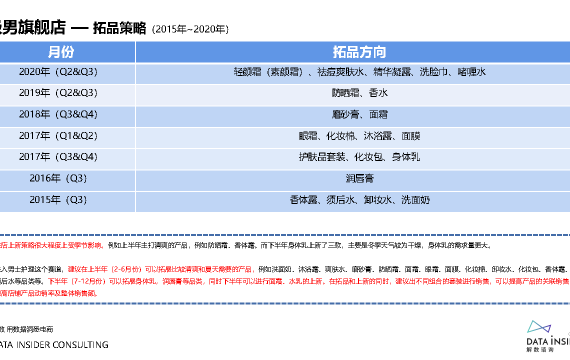Click the 护肤品套装、化妆包、身体乳 cell
570x360 pixels.
click(x=353, y=159)
